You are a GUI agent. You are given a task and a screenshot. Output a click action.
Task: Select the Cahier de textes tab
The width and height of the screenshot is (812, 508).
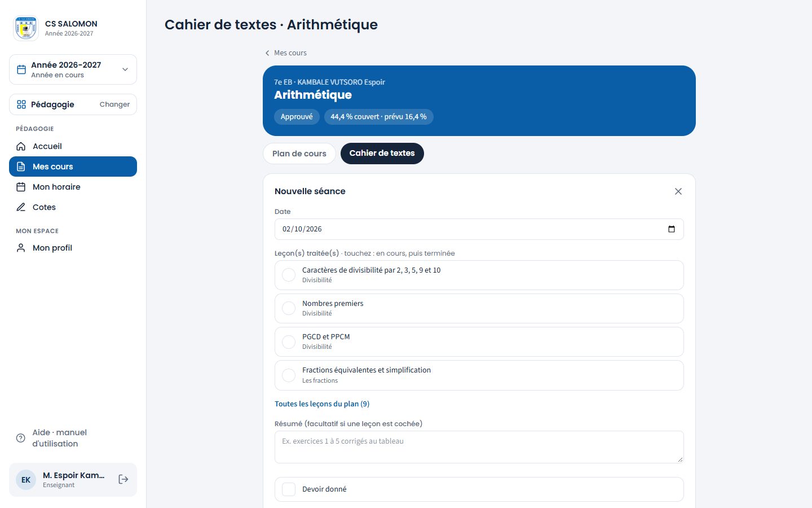pyautogui.click(x=382, y=154)
